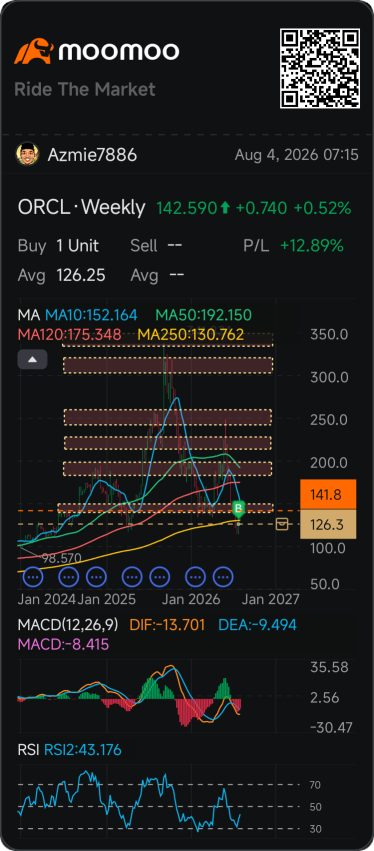
Task: Click the tan 126.3 cost price tag
Action: click(x=328, y=524)
